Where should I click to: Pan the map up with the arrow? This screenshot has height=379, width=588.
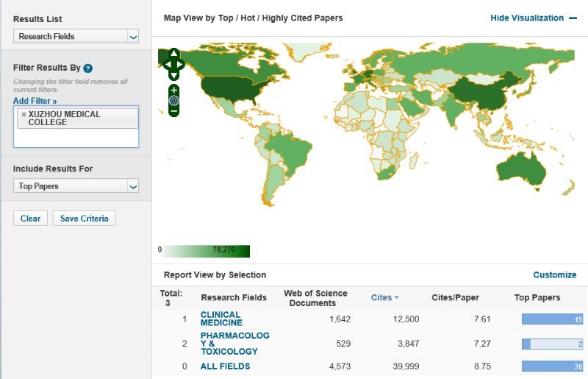click(173, 54)
